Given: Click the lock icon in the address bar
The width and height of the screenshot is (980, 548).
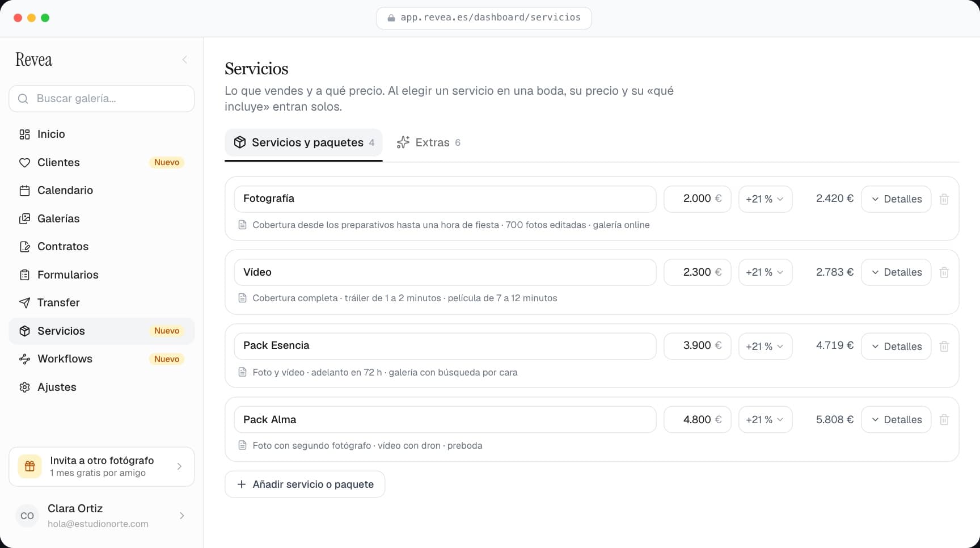Looking at the screenshot, I should pos(391,18).
